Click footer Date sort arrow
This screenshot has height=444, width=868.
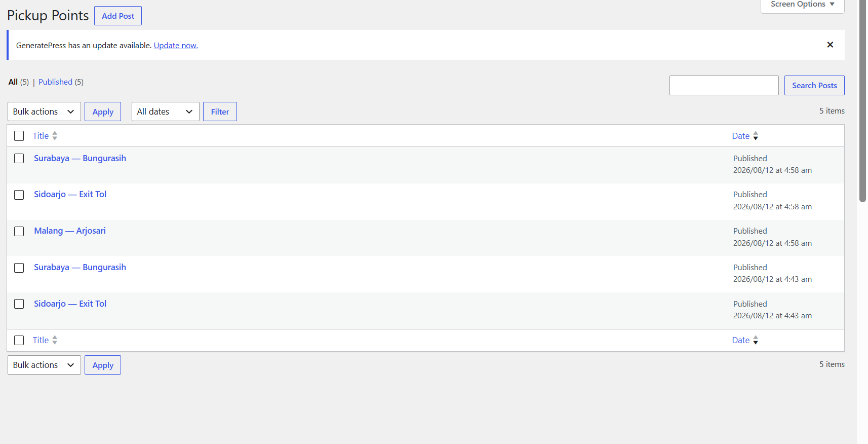click(x=756, y=340)
